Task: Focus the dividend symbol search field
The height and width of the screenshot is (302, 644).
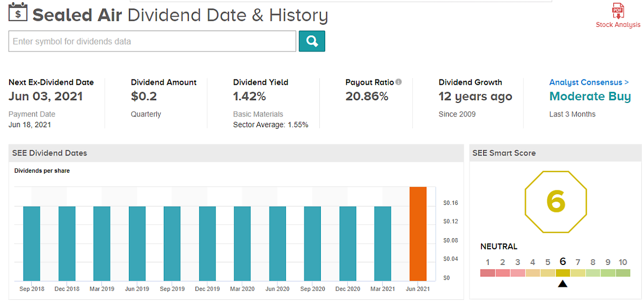Action: 152,41
